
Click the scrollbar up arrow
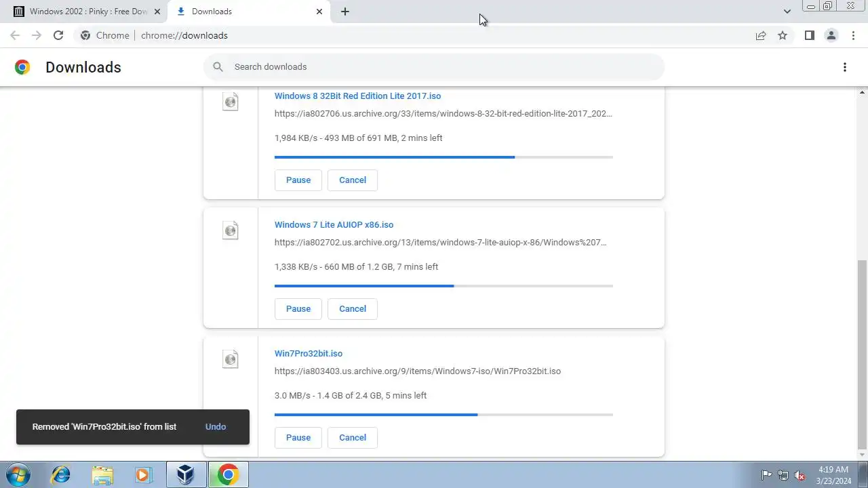[x=862, y=92]
